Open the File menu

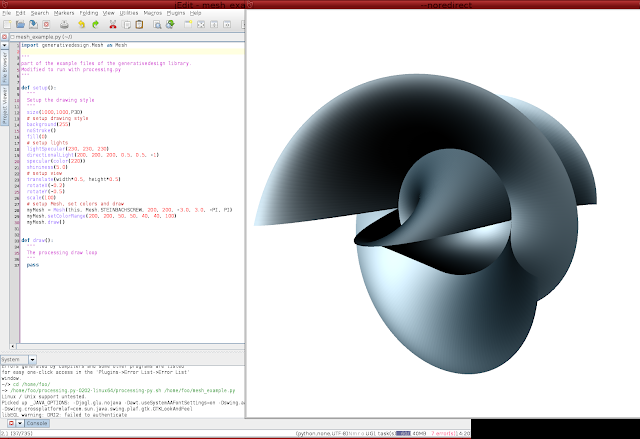click(x=7, y=13)
